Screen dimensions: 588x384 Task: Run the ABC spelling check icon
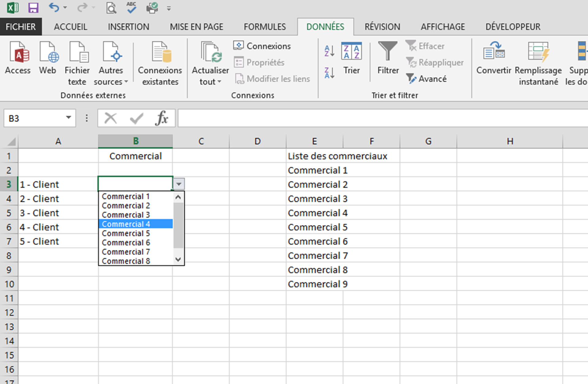131,8
